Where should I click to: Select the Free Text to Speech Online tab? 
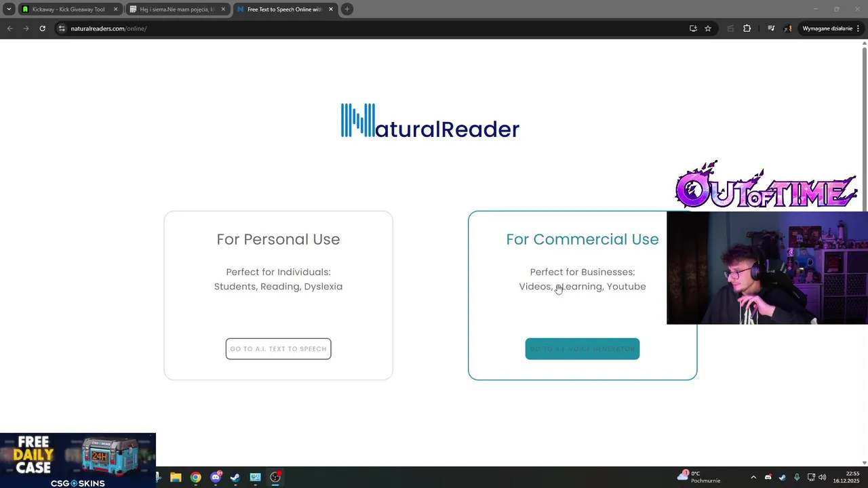click(x=284, y=9)
